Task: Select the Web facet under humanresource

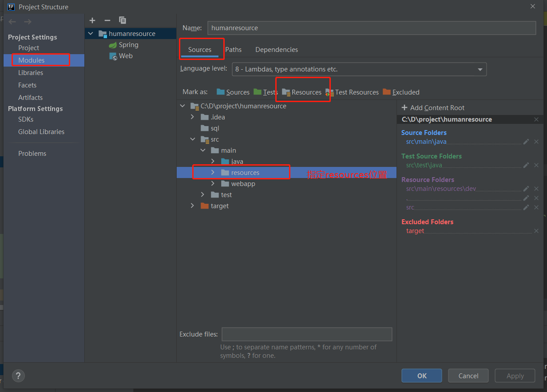Action: [x=125, y=56]
